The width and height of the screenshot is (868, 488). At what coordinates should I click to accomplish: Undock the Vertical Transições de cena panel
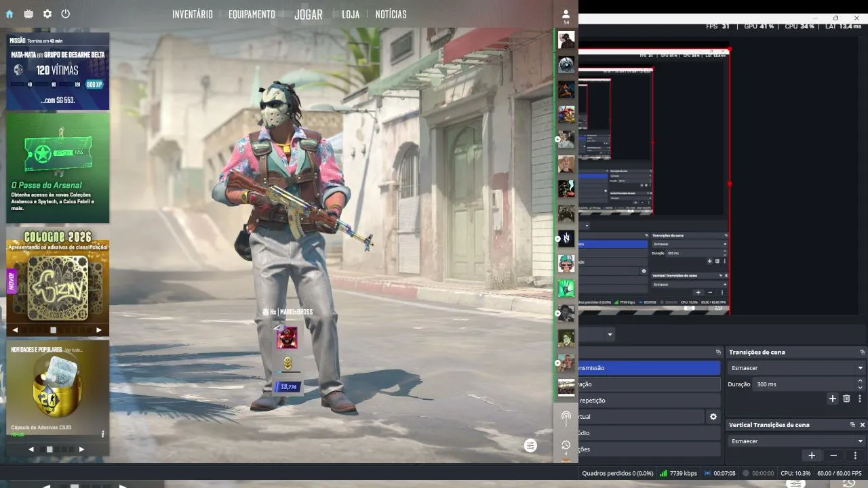click(852, 424)
